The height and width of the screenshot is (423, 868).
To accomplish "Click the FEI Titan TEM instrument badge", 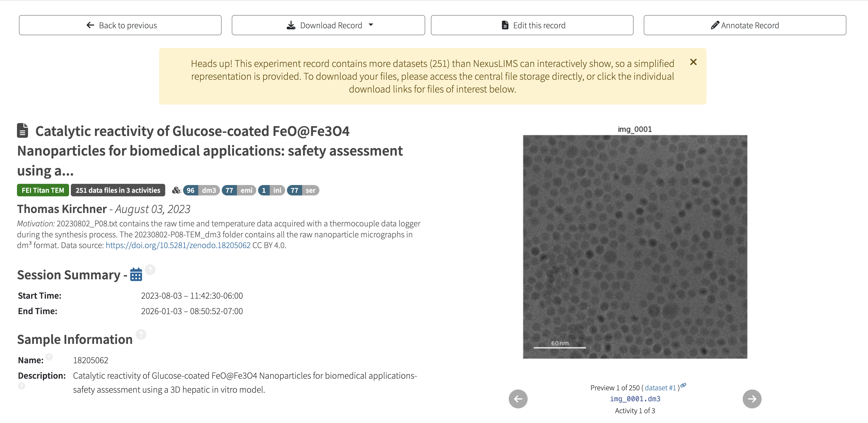I will (43, 190).
